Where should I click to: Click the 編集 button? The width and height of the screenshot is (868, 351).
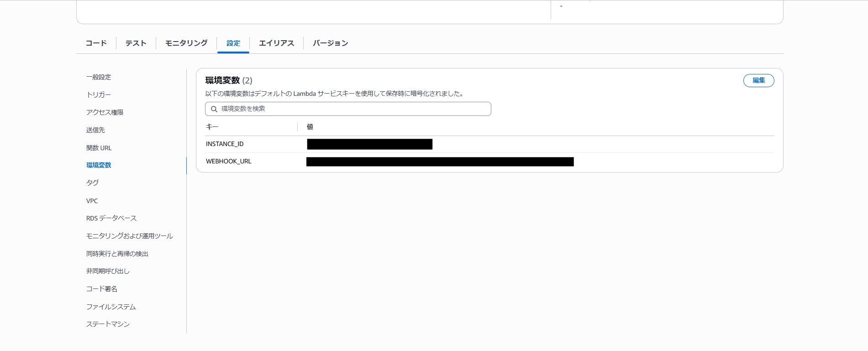point(758,80)
